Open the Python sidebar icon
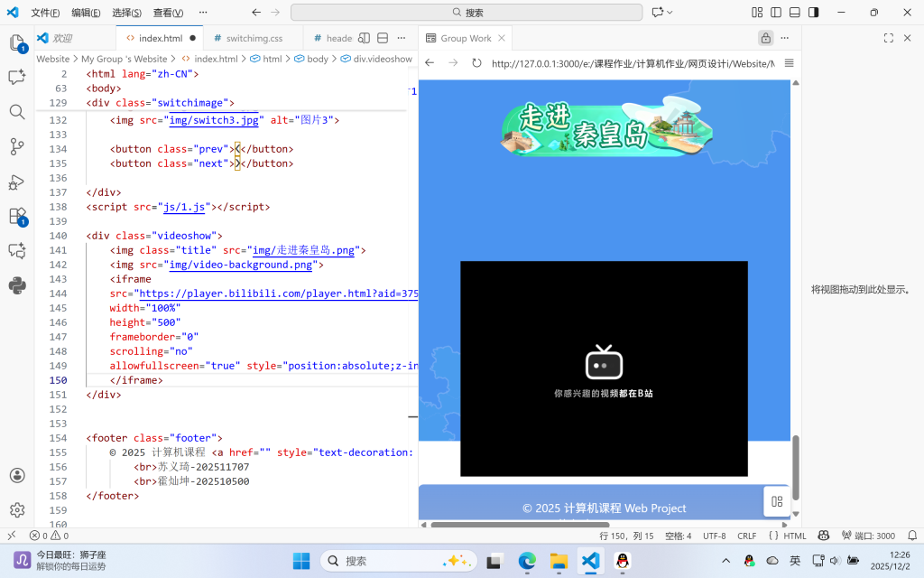The width and height of the screenshot is (924, 578). [16, 285]
